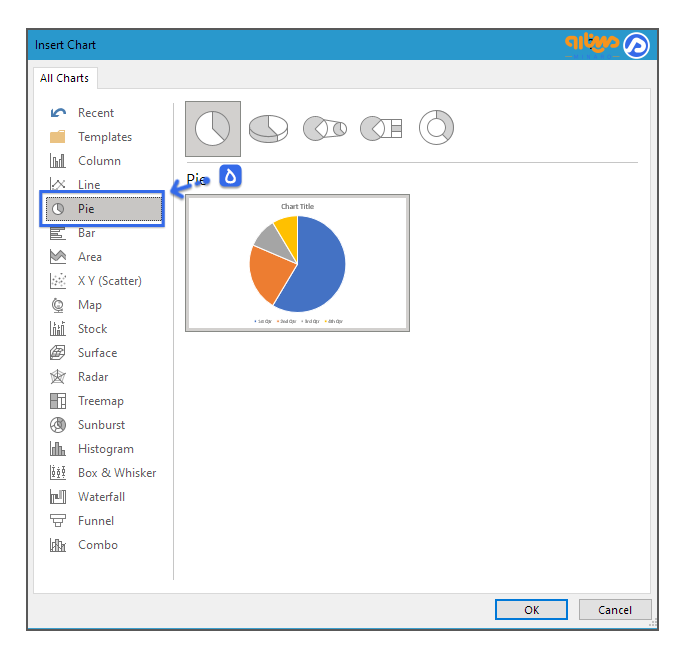The width and height of the screenshot is (683, 648).
Task: Select the Histogram chart type label
Action: pos(106,449)
